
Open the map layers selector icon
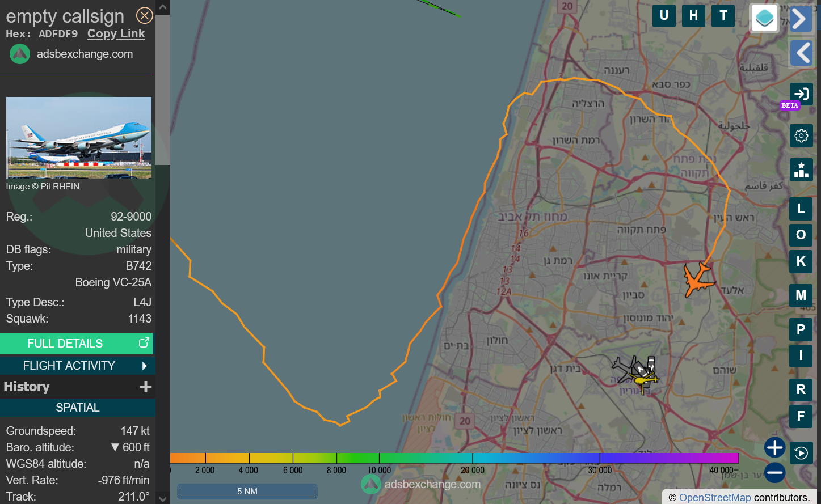tap(764, 18)
